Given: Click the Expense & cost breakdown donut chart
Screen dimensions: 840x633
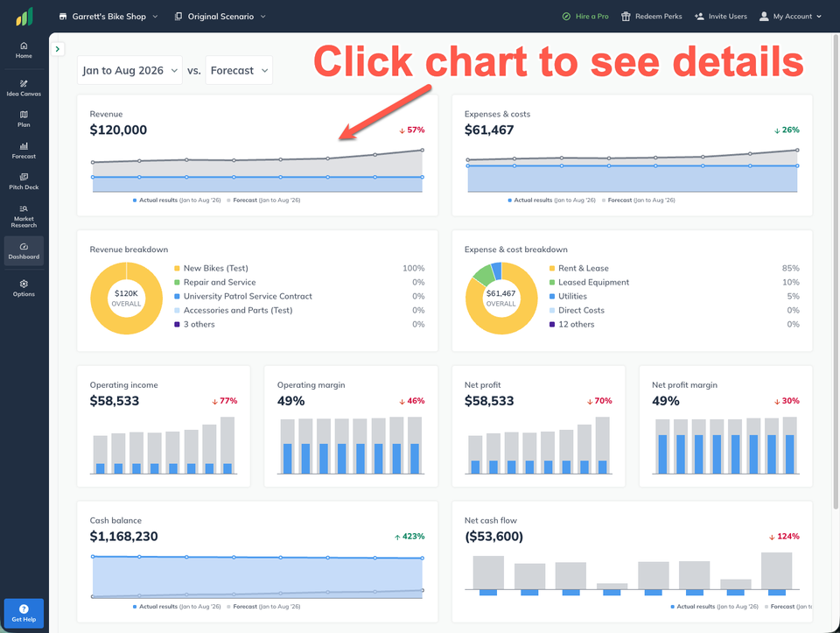Looking at the screenshot, I should 500,298.
